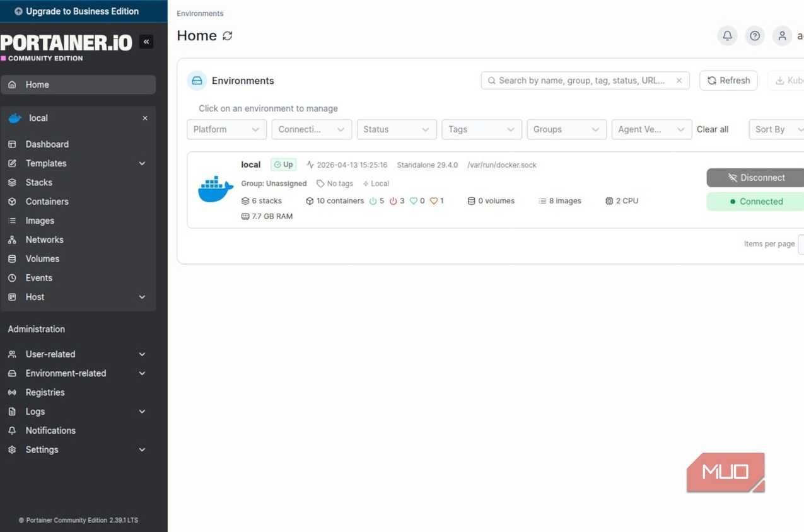Image resolution: width=804 pixels, height=532 pixels.
Task: Click the refresh icon next to the Home title
Action: pyautogui.click(x=228, y=36)
